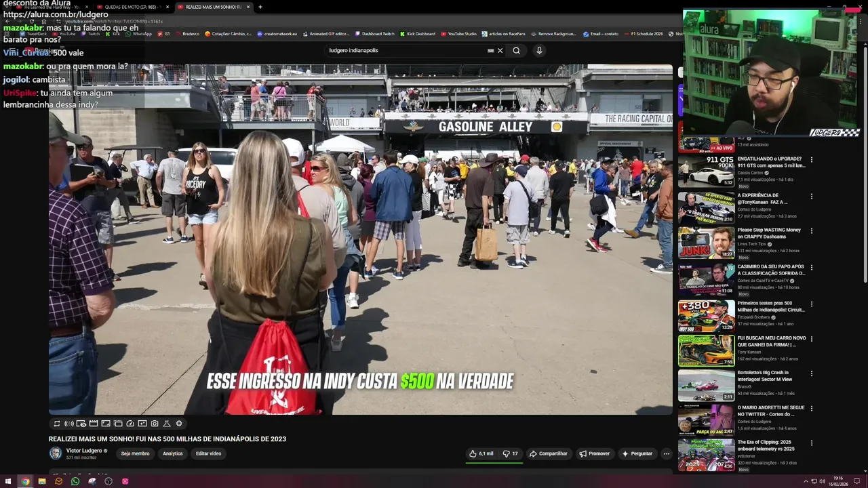Open Bortoleto's Big Crash thumbnail

(x=706, y=385)
